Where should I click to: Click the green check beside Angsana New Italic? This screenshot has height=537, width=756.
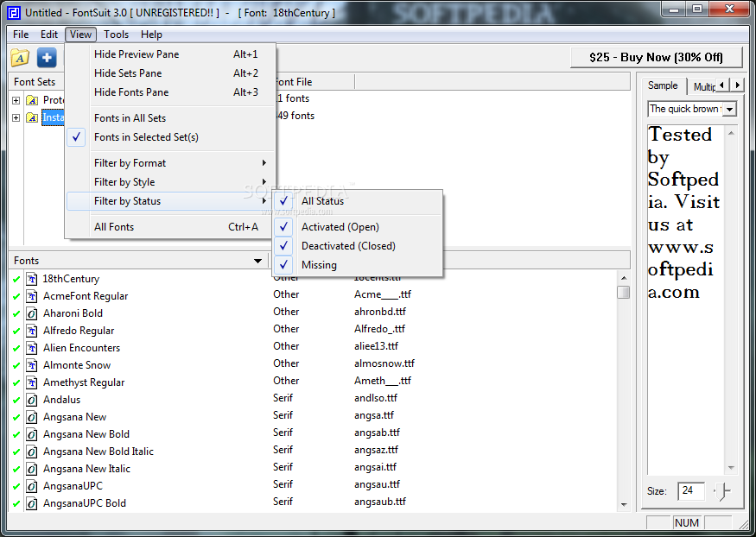pos(16,469)
